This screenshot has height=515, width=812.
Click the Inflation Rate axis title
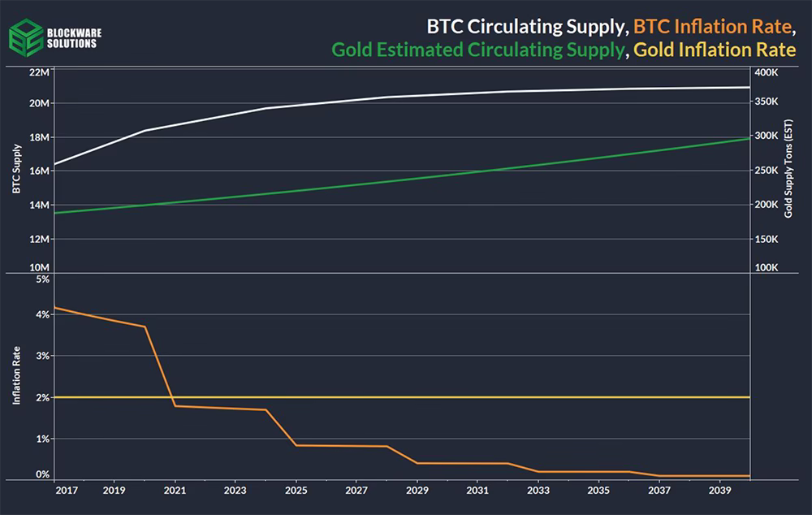pyautogui.click(x=16, y=375)
